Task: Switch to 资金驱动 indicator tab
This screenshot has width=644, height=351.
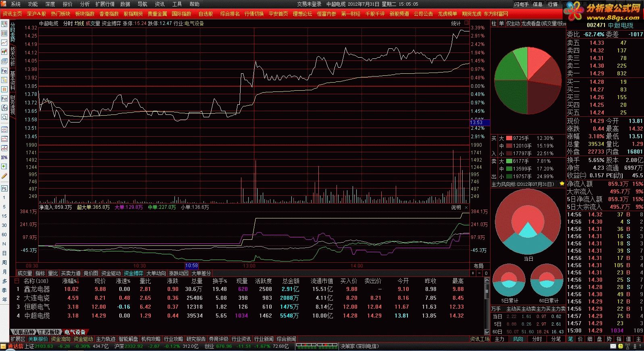Action: pyautogui.click(x=111, y=273)
